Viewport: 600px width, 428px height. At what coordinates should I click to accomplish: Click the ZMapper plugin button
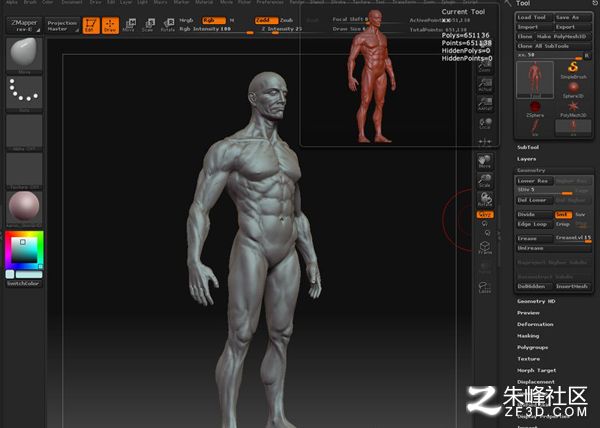[24, 25]
